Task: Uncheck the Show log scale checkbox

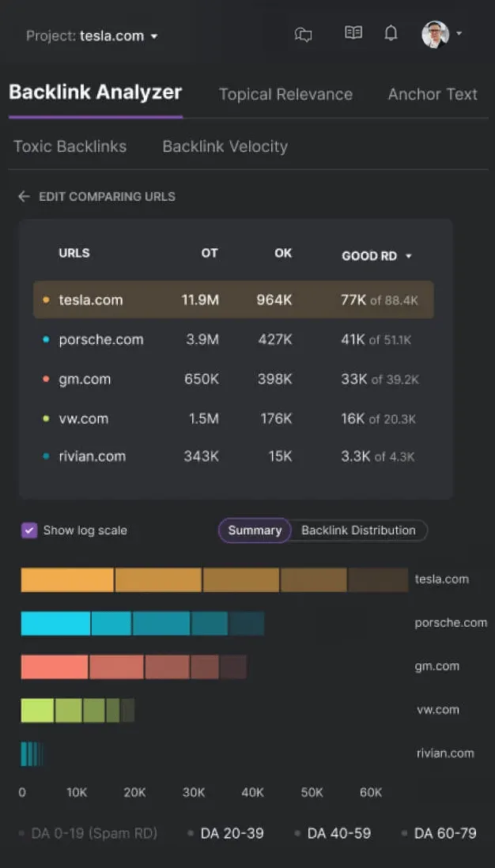Action: coord(28,530)
